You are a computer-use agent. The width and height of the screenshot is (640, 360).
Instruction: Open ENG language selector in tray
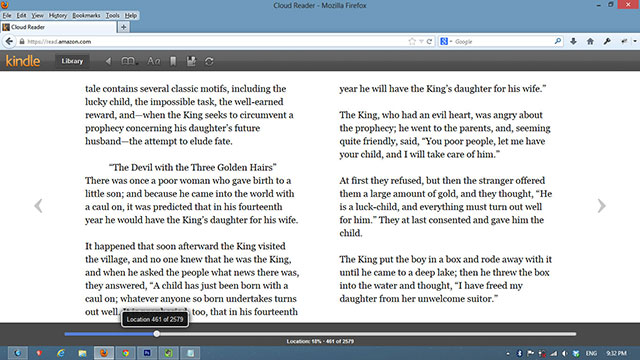pos(591,353)
